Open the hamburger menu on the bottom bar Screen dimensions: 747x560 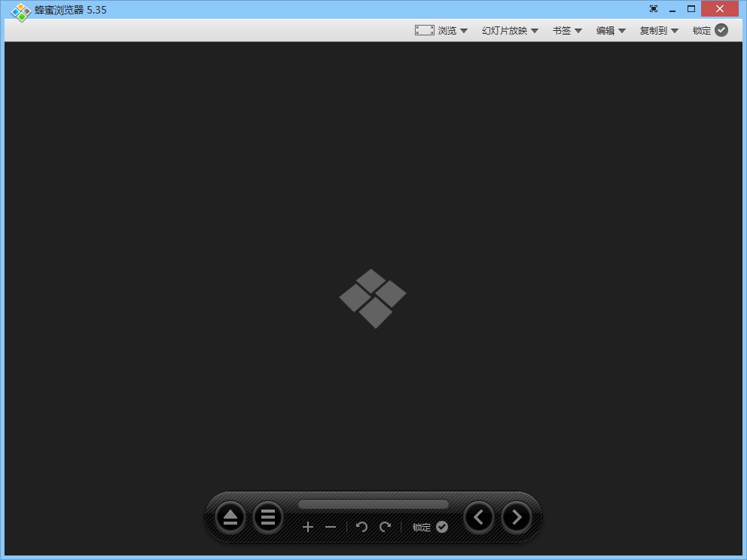coord(267,517)
